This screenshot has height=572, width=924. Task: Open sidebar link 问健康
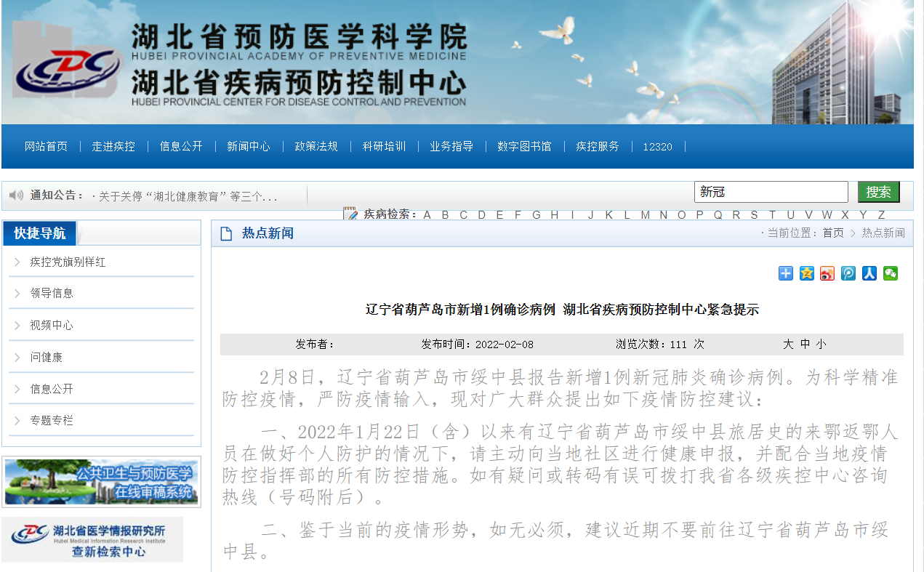click(46, 357)
